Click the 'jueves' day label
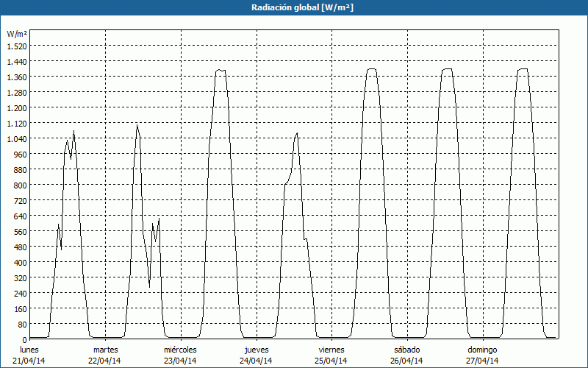The width and height of the screenshot is (588, 368). point(257,350)
